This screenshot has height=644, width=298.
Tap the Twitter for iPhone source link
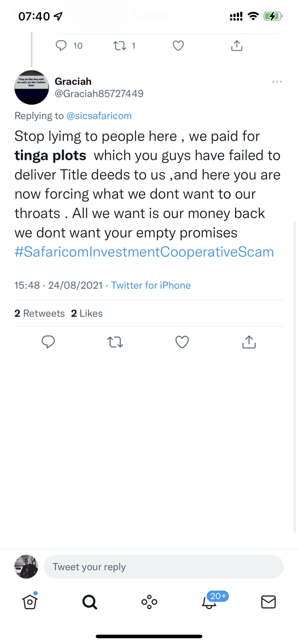151,285
